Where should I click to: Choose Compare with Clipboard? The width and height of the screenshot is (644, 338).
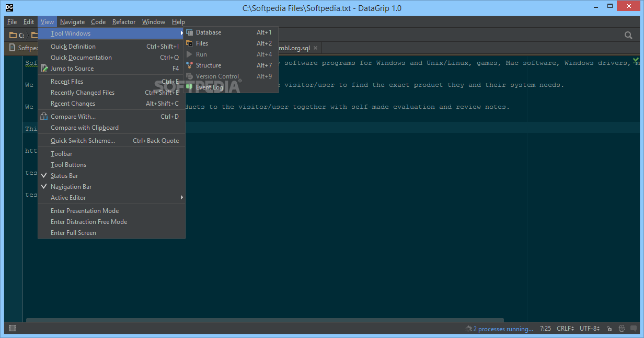pyautogui.click(x=112, y=128)
